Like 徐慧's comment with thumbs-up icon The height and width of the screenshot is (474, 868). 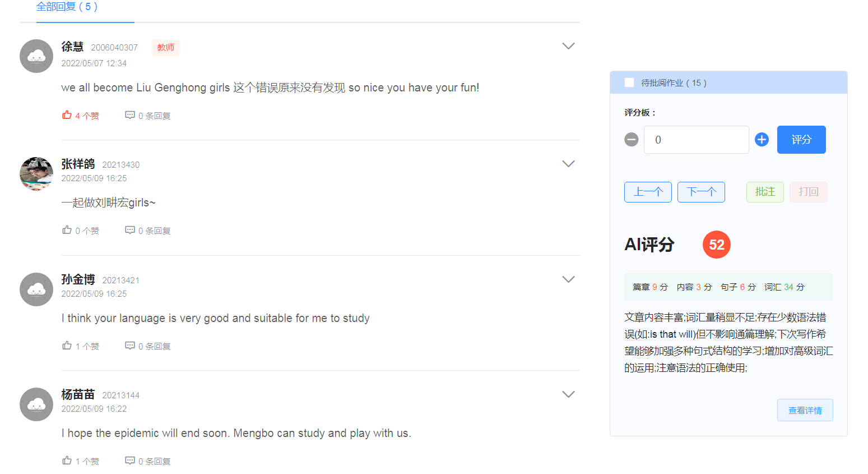(67, 115)
